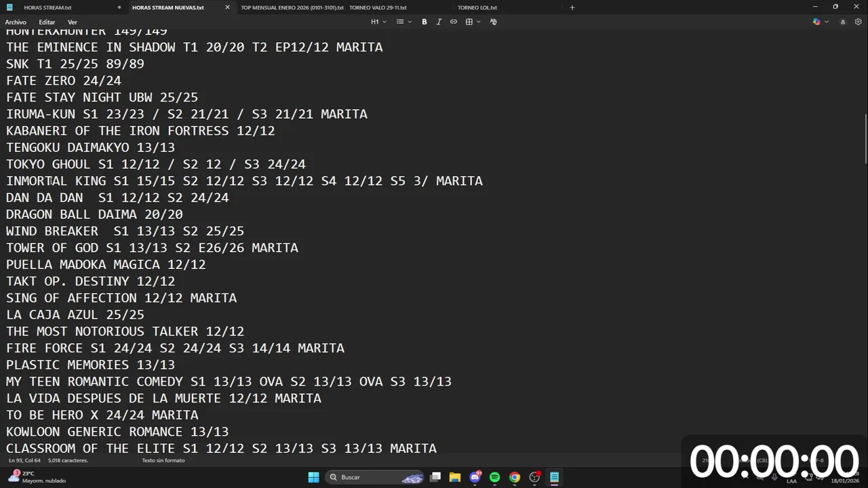Image resolution: width=868 pixels, height=488 pixels.
Task: Clear formatting with the toolbar icon
Action: coord(493,22)
